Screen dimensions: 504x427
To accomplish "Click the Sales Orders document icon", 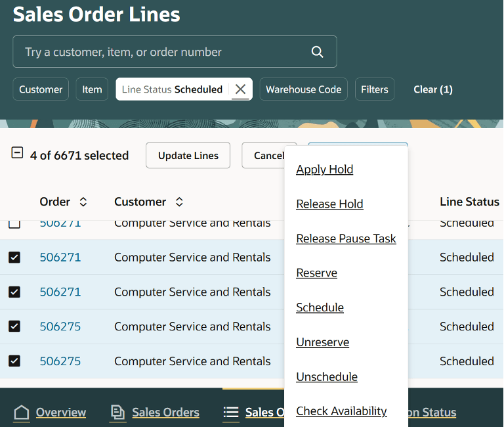I will point(117,412).
